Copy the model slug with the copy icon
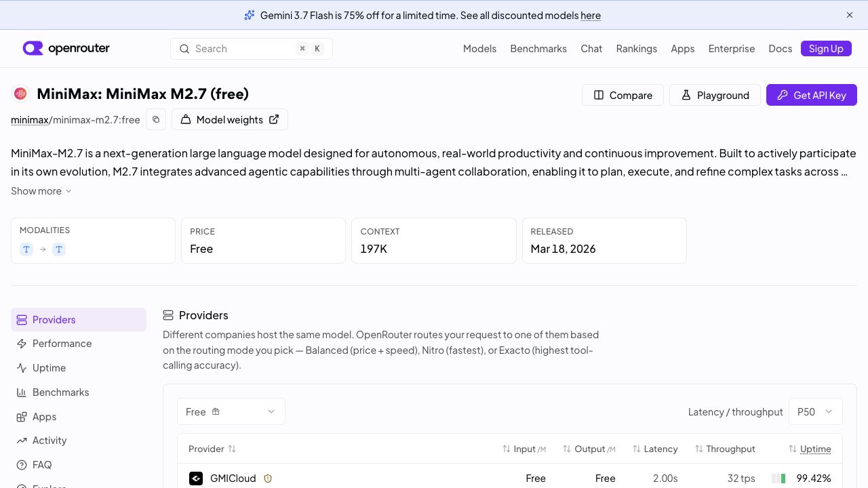The width and height of the screenshot is (868, 488). tap(156, 119)
